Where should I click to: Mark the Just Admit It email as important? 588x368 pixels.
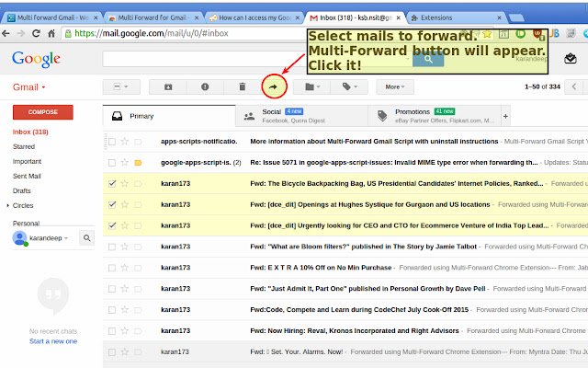pyautogui.click(x=138, y=289)
